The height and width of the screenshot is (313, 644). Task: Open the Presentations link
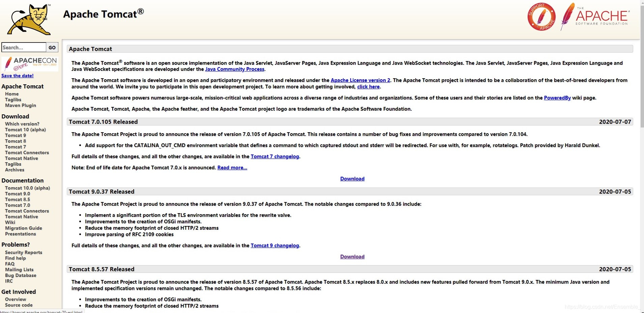click(x=21, y=234)
